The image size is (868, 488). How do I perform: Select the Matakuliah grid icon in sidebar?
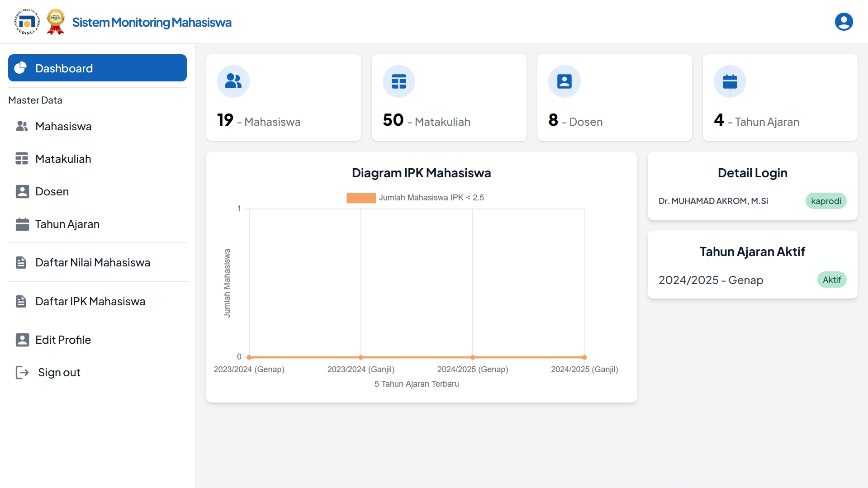click(x=22, y=159)
